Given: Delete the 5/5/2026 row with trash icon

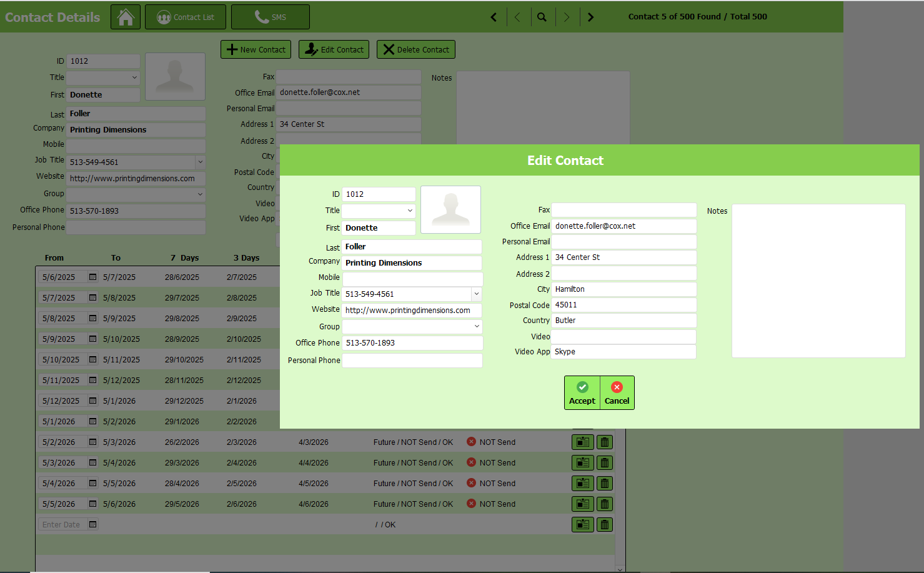Looking at the screenshot, I should point(605,504).
